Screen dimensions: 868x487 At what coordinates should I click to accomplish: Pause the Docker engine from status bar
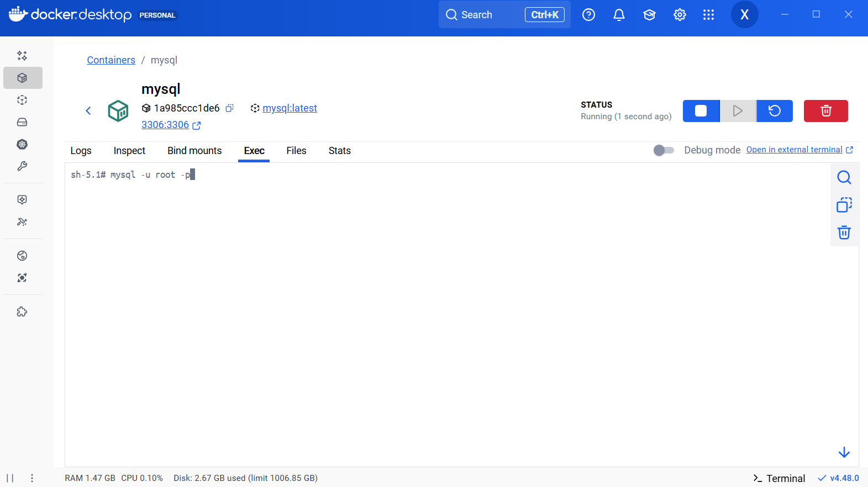pos(10,478)
